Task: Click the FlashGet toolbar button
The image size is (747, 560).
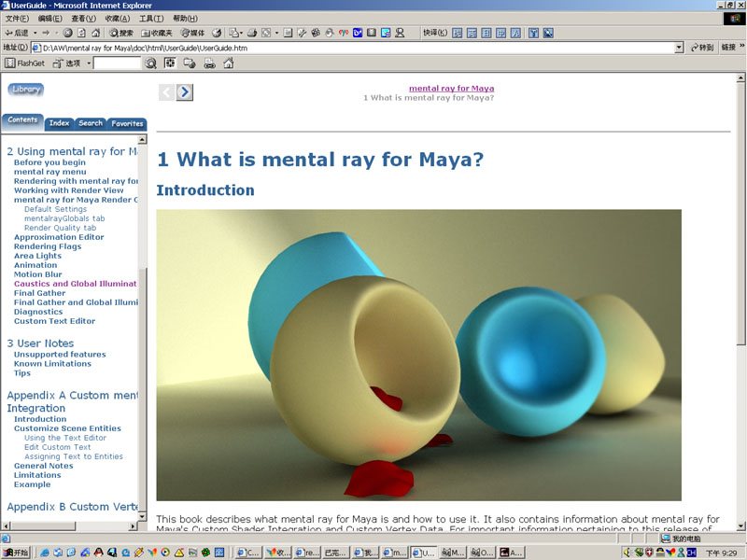Action: 25,63
